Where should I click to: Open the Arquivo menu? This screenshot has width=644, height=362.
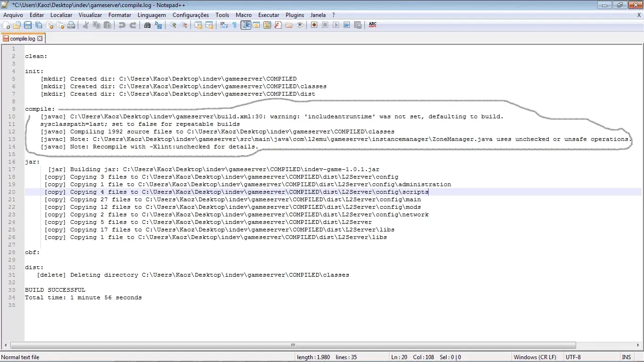tap(13, 15)
